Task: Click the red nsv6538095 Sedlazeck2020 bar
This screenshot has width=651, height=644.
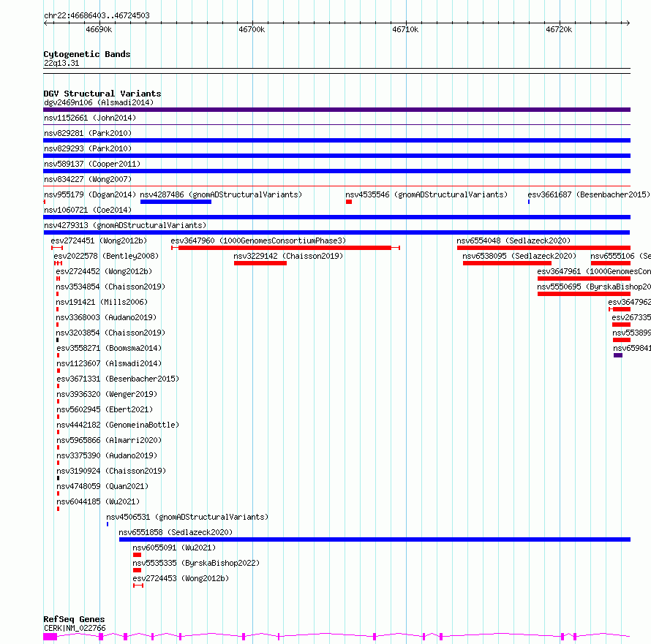Action: click(508, 263)
